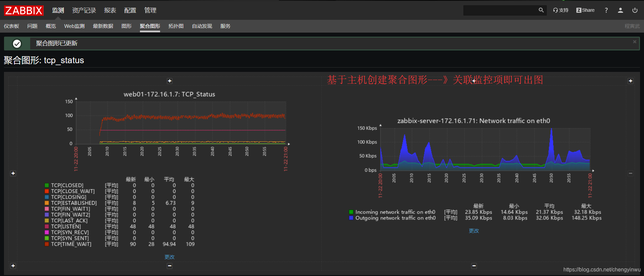Screen dimensions: 644x276
Task: Open the 监测 main menu
Action: 58,10
